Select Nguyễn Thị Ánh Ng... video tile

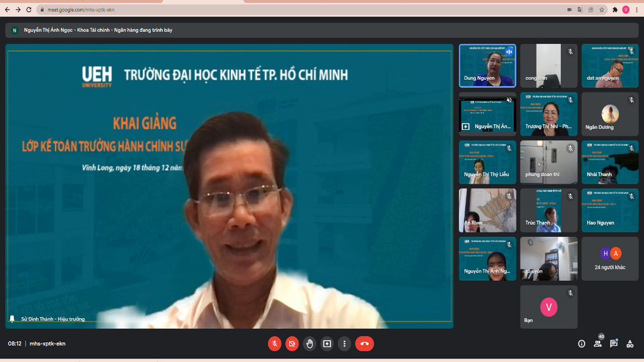click(x=487, y=259)
